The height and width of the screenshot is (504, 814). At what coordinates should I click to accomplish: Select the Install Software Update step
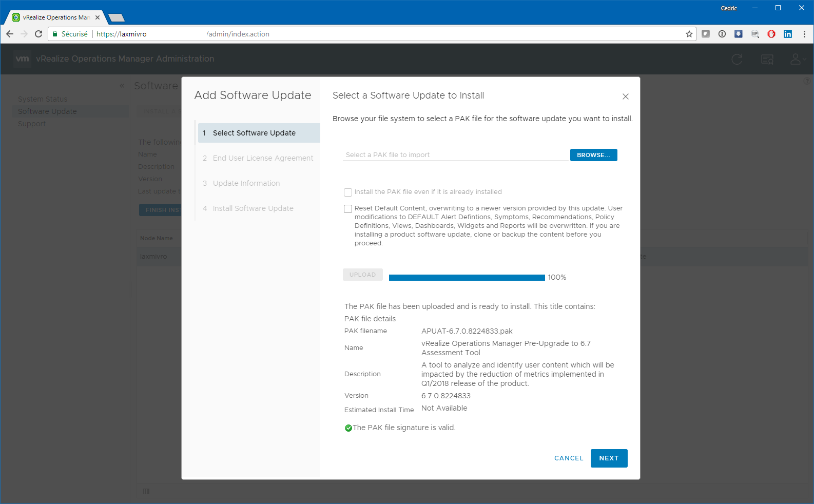253,208
